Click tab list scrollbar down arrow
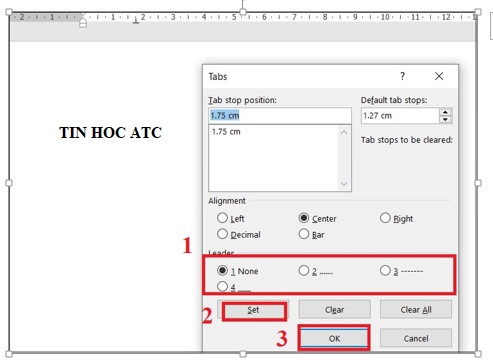The height and width of the screenshot is (362, 493). tap(344, 184)
